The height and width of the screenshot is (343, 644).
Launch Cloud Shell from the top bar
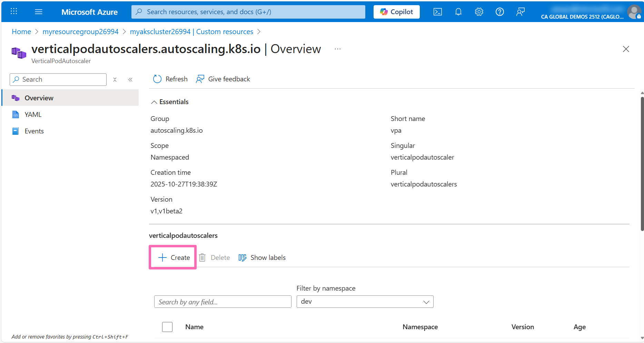(x=437, y=11)
